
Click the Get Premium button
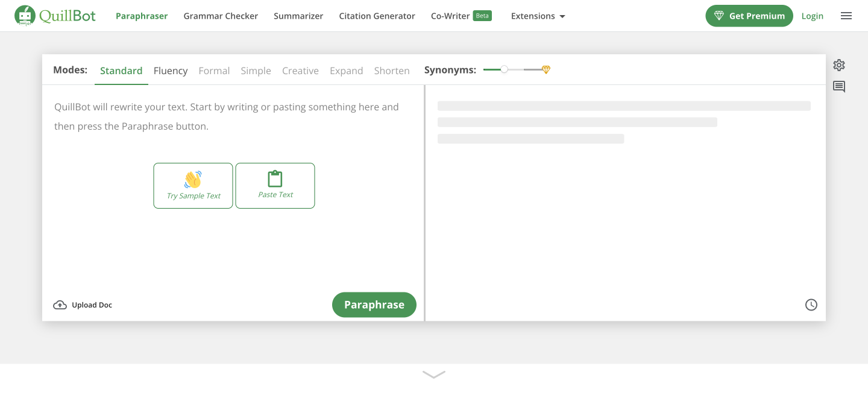point(749,16)
